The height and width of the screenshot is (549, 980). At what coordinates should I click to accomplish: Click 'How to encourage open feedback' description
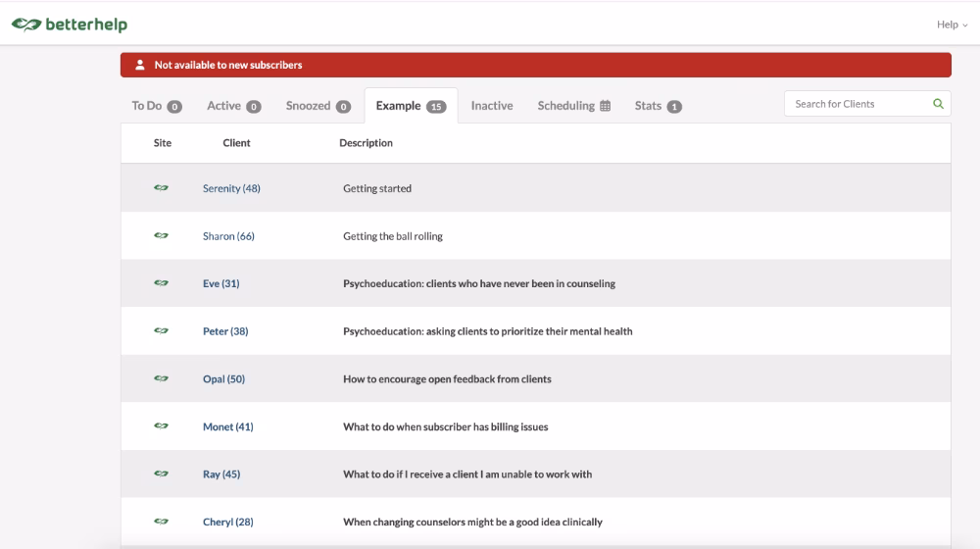click(447, 379)
